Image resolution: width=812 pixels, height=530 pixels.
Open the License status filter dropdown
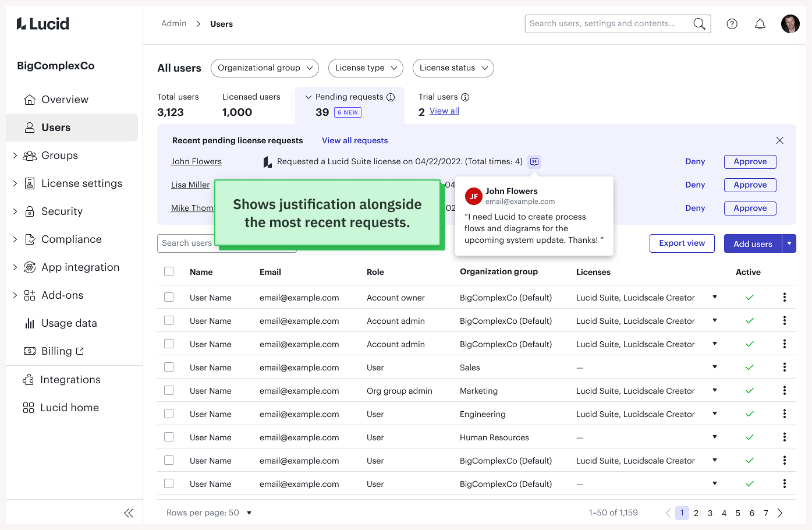pos(453,68)
